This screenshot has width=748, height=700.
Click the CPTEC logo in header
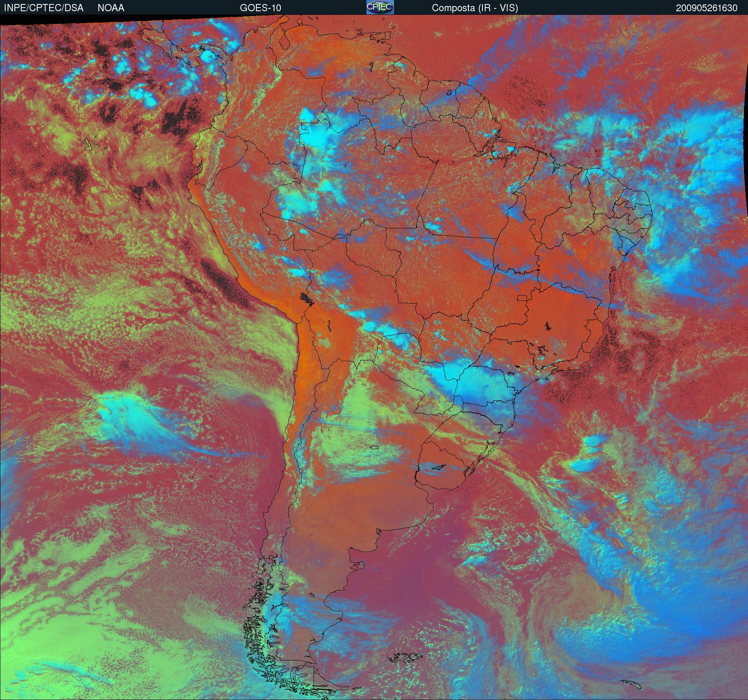click(380, 7)
